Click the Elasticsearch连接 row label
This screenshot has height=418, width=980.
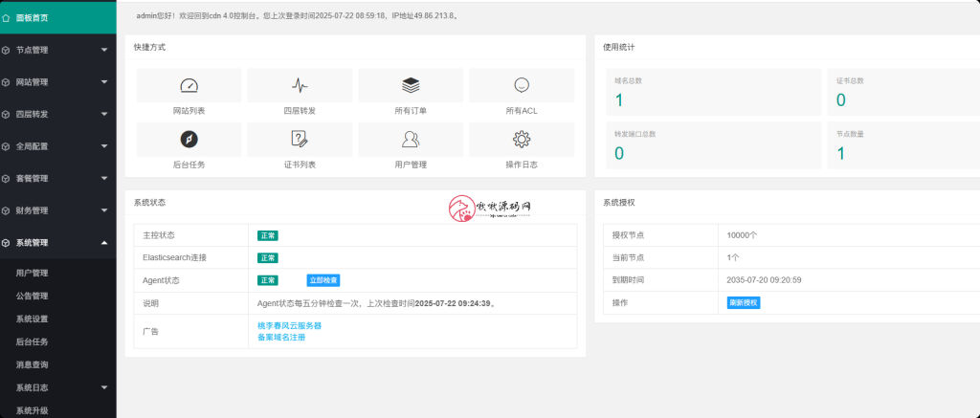[174, 257]
